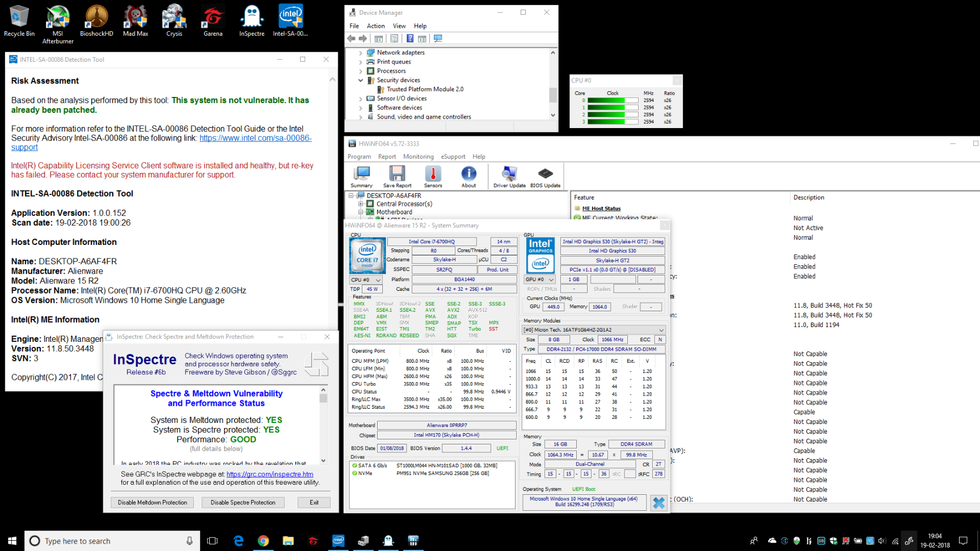Click Disable Meltdown Protection button

tap(152, 502)
